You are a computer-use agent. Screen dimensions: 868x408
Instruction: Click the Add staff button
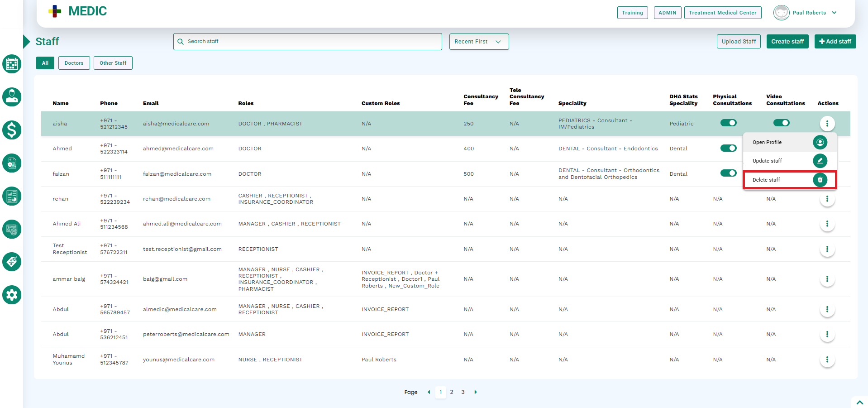point(835,41)
